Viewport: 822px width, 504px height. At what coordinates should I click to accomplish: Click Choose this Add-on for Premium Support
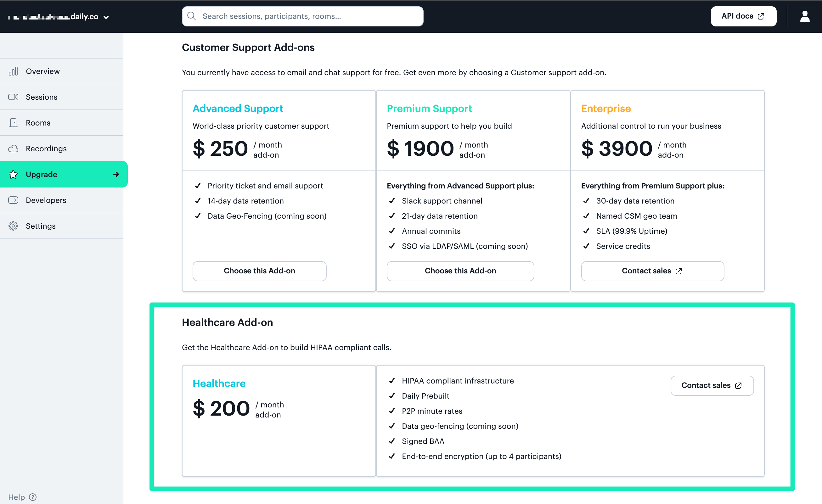tap(460, 271)
